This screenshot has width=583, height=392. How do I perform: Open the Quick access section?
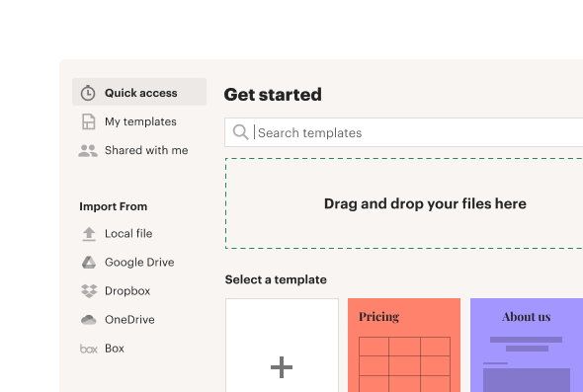(139, 92)
